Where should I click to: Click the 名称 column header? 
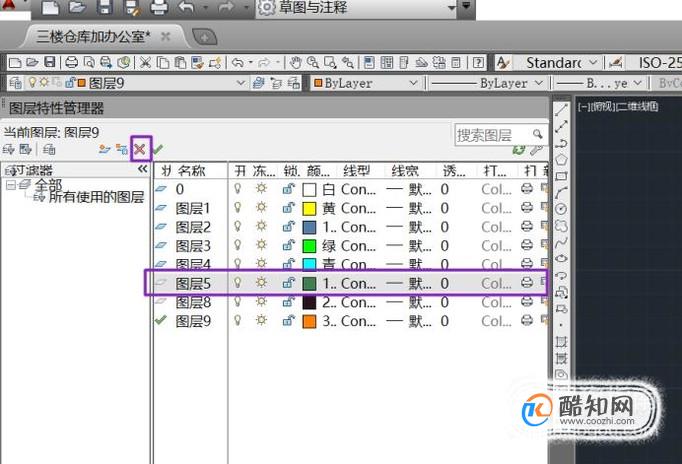pos(191,170)
